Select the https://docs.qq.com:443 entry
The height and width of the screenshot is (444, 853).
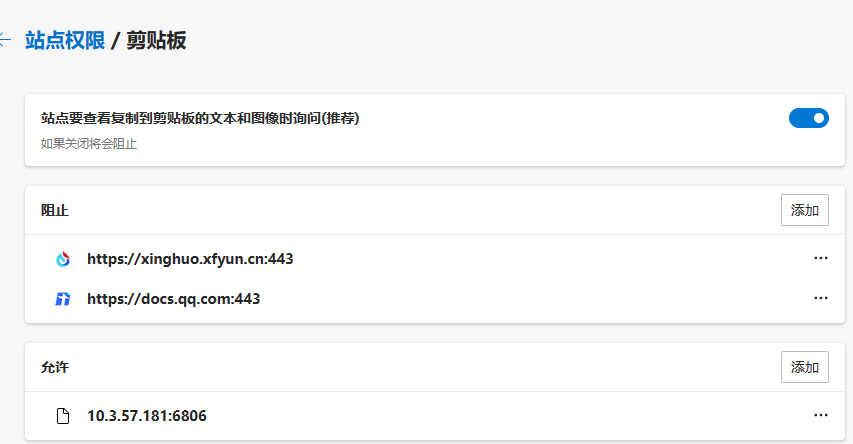[x=173, y=298]
